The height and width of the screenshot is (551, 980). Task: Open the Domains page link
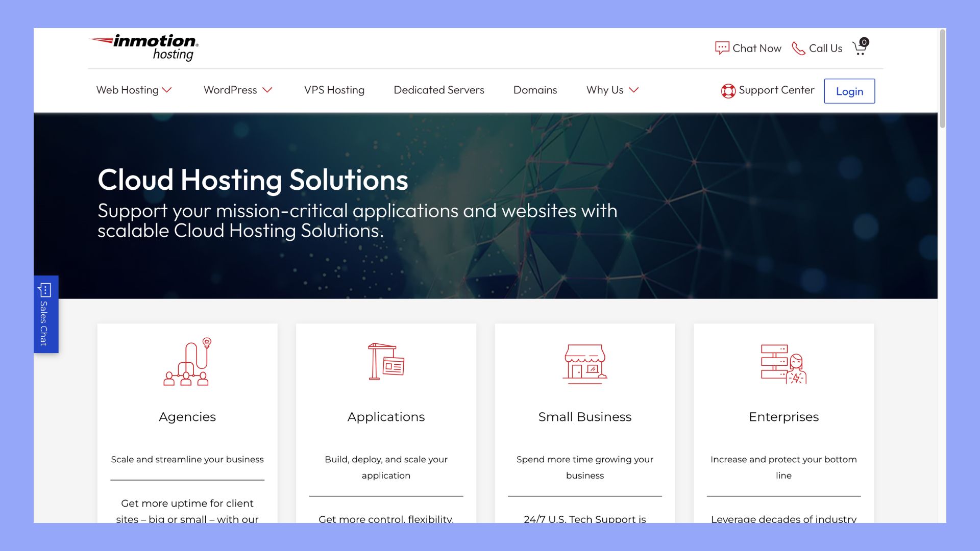pos(534,90)
